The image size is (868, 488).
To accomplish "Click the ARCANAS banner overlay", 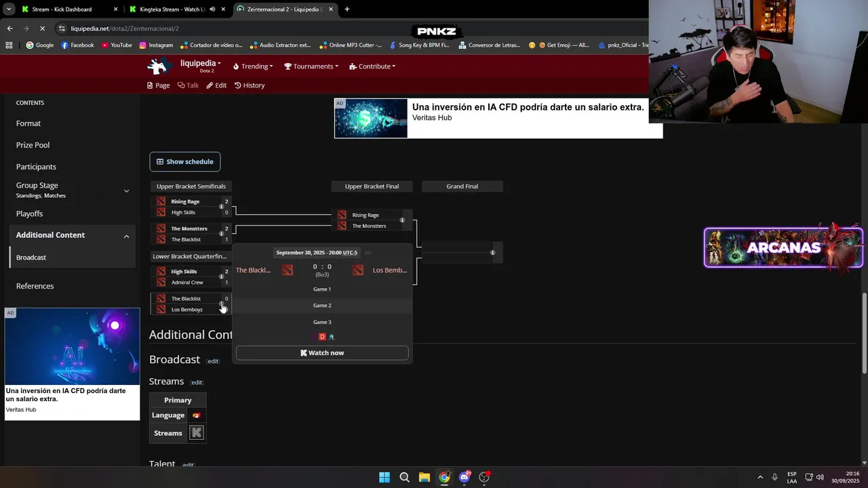I will (783, 247).
